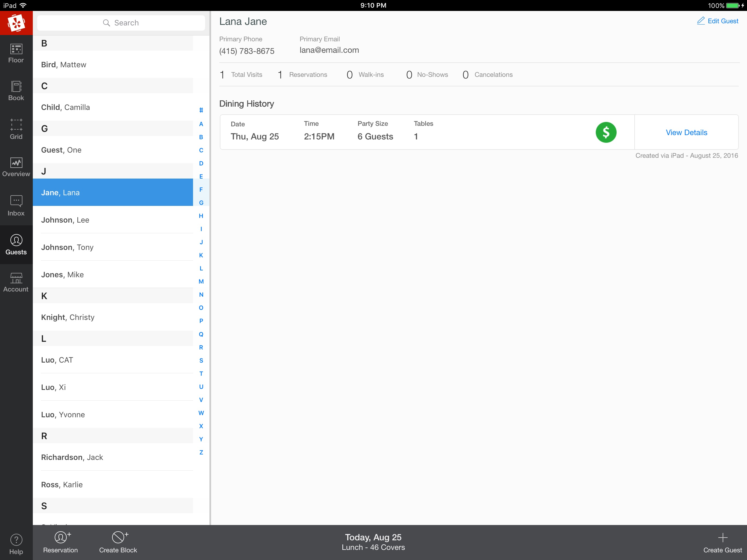Open the Floor view
Viewport: 747px width, 560px height.
click(16, 54)
